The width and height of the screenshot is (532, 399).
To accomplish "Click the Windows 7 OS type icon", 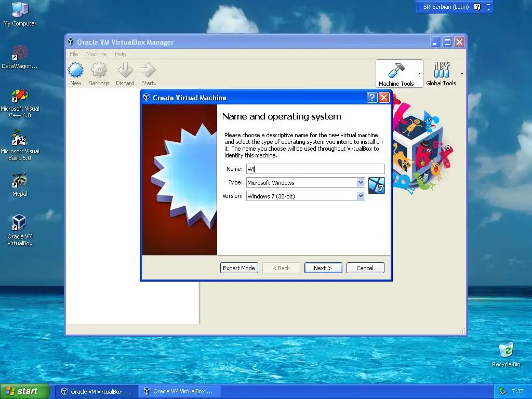I will pyautogui.click(x=376, y=185).
